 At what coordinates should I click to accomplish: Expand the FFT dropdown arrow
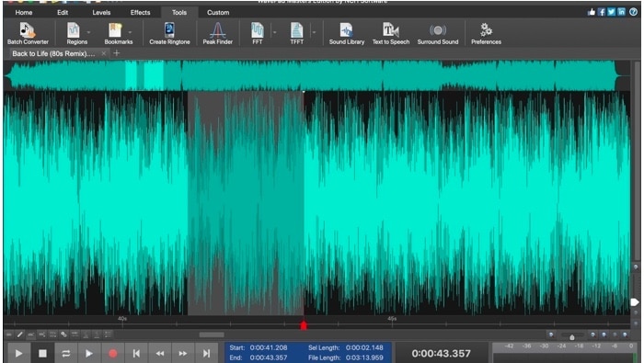(275, 32)
